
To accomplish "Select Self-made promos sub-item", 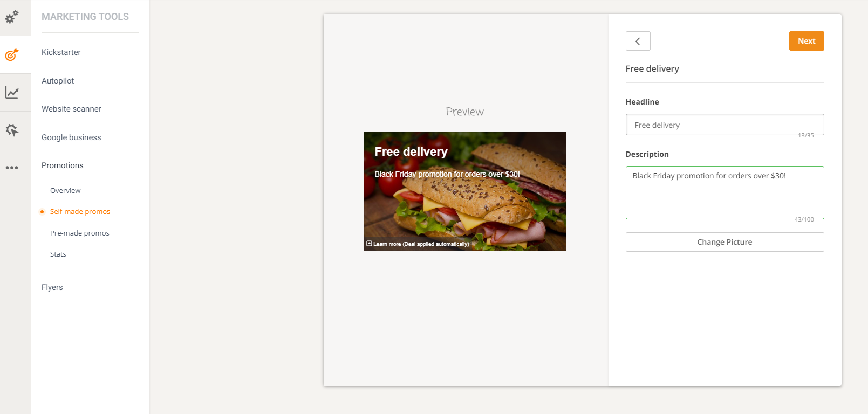I will [x=80, y=211].
